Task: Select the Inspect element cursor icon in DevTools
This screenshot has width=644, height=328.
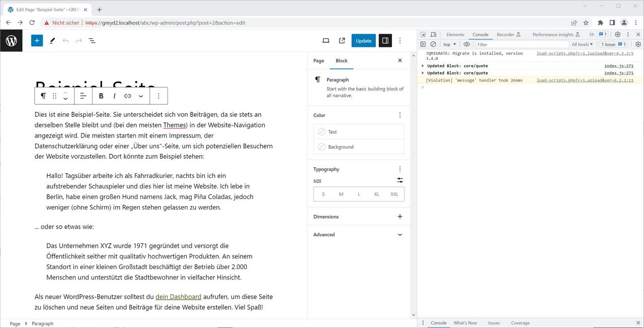Action: [423, 34]
